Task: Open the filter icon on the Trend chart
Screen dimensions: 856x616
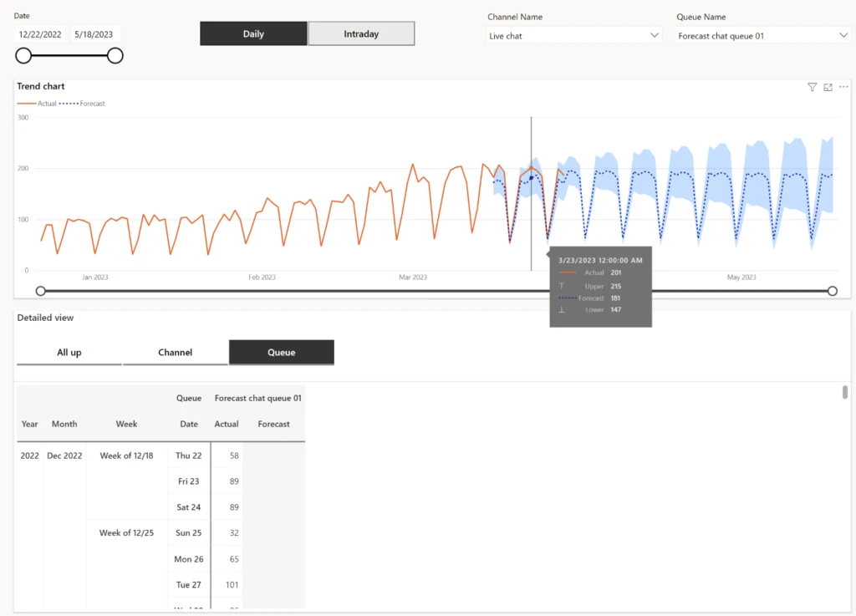Action: 812,87
